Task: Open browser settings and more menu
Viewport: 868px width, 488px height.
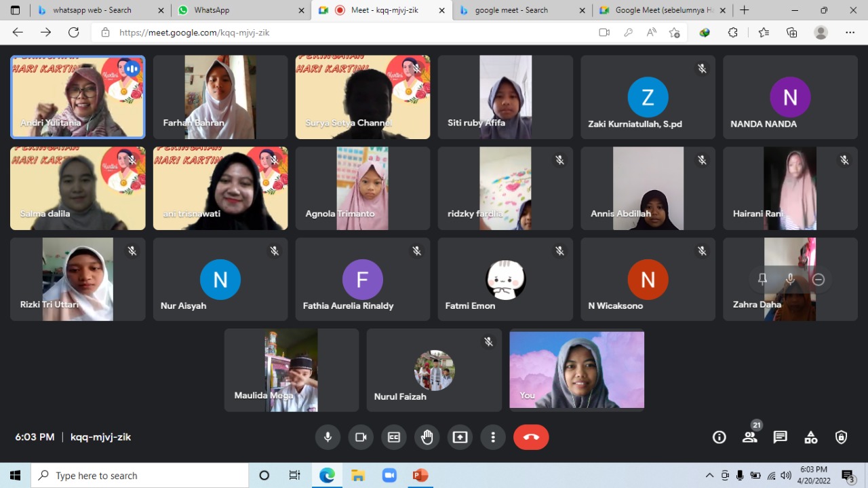Action: 850,33
